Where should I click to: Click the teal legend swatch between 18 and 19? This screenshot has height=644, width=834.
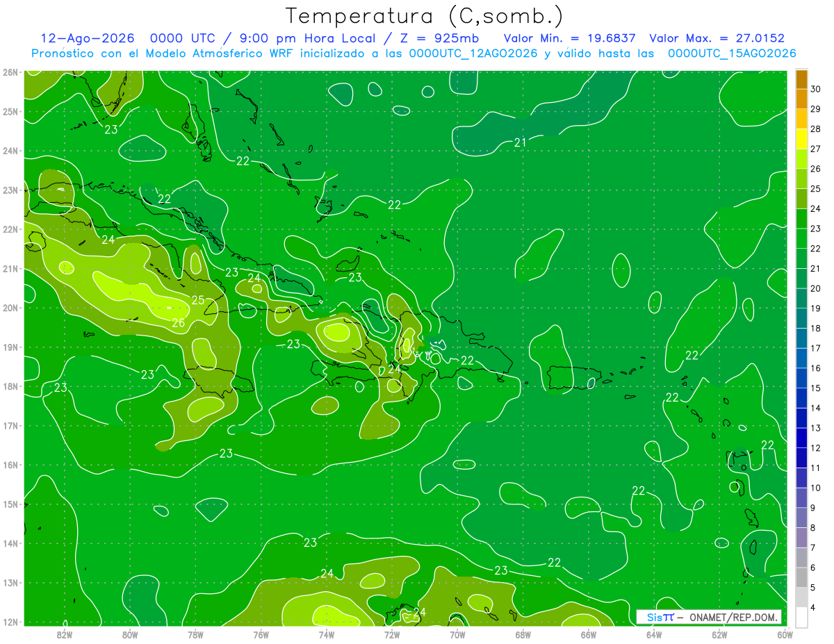(x=801, y=318)
